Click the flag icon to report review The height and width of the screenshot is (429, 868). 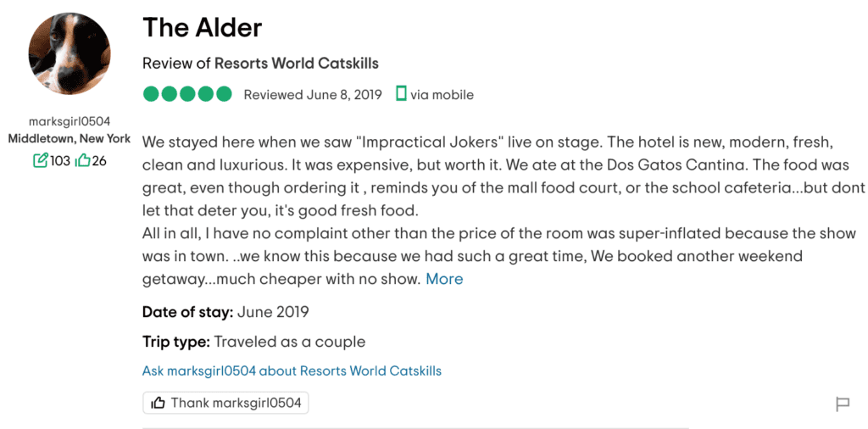(842, 404)
